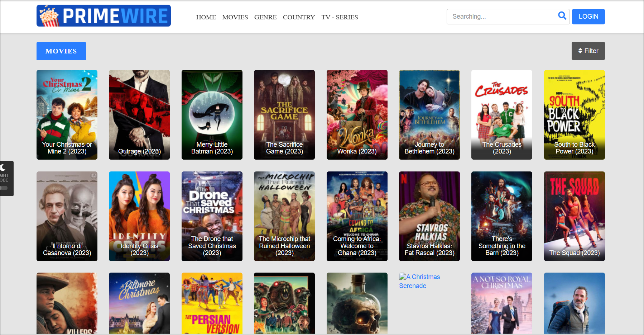Open Merry Little Batman (2023) poster

(212, 115)
